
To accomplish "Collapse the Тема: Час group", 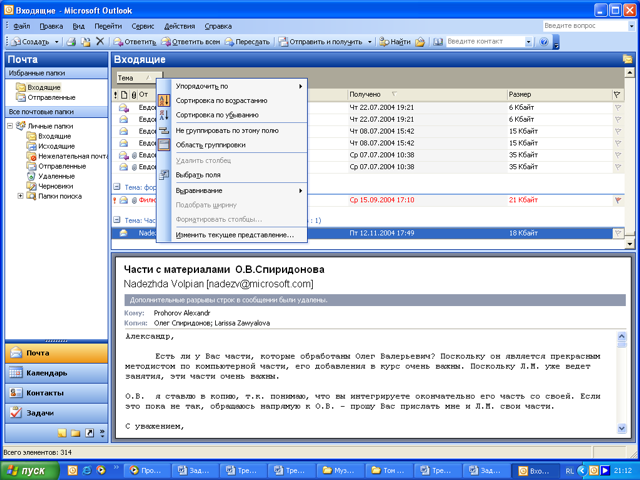I will (x=117, y=220).
